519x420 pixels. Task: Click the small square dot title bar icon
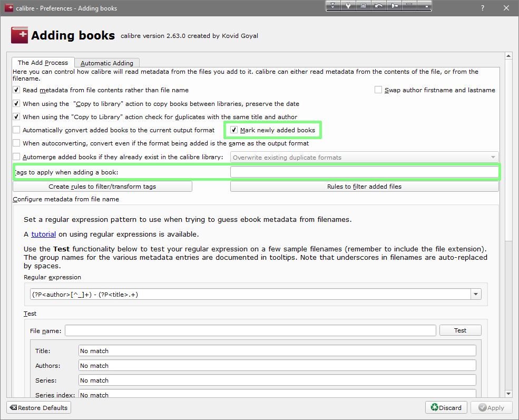[424, 6]
